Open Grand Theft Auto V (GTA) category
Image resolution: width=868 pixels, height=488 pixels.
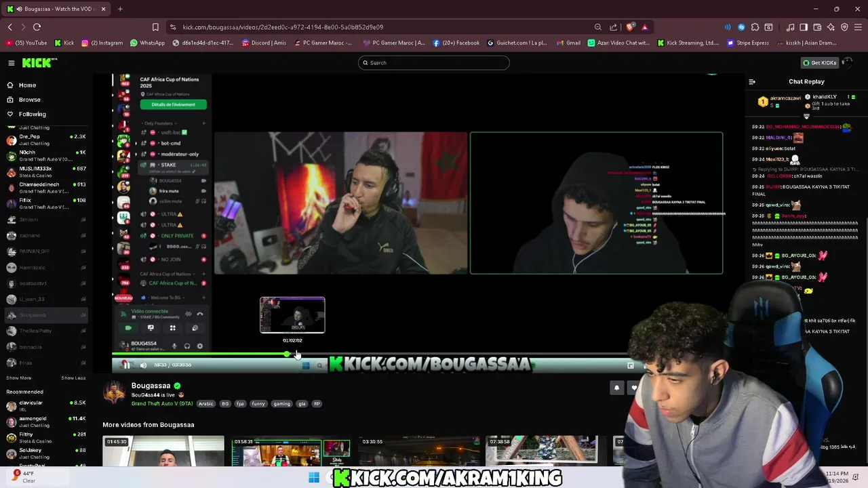(x=162, y=404)
